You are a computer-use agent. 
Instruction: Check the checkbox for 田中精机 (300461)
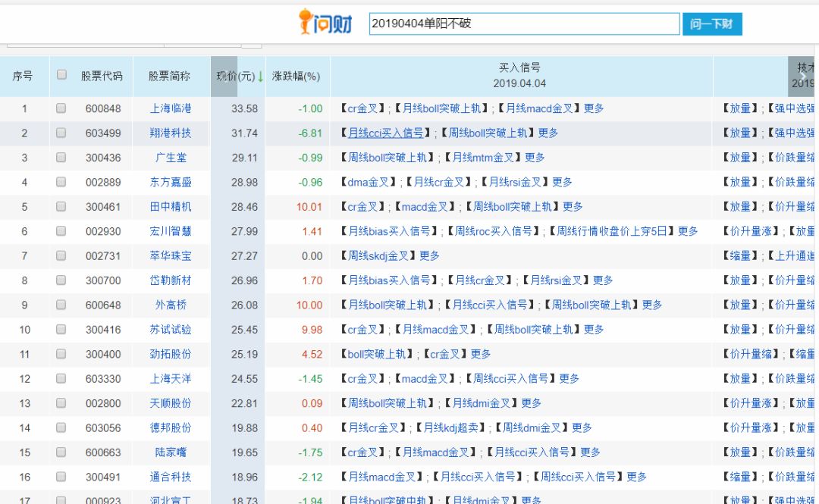62,206
